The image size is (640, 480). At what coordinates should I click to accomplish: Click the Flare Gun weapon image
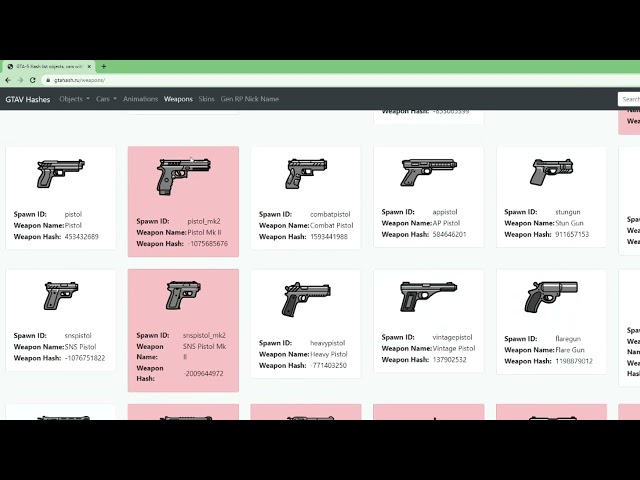551,297
